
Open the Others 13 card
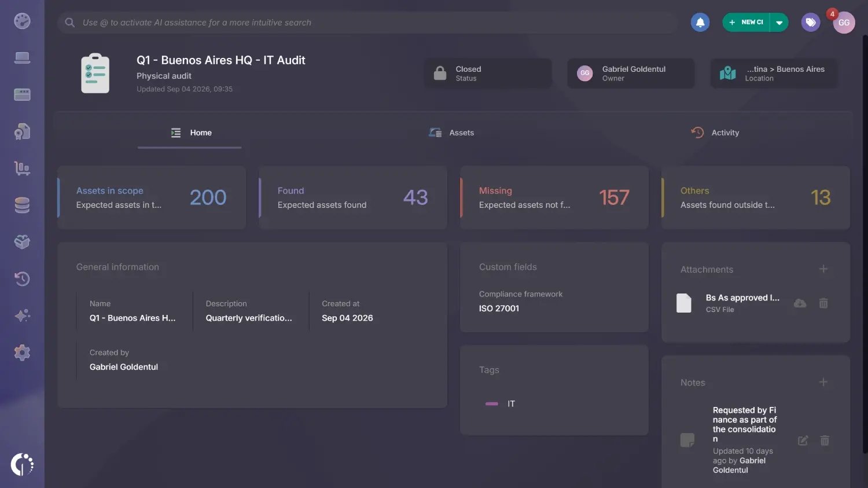click(x=756, y=197)
